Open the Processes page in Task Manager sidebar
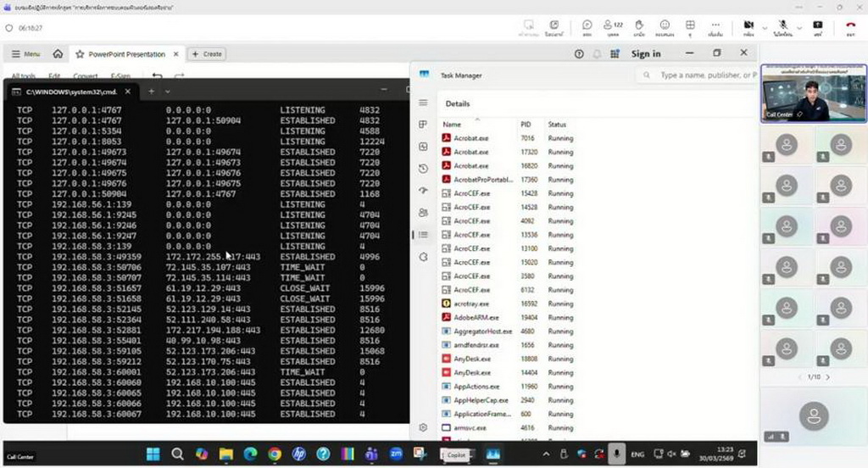The height and width of the screenshot is (468, 868). tap(423, 125)
